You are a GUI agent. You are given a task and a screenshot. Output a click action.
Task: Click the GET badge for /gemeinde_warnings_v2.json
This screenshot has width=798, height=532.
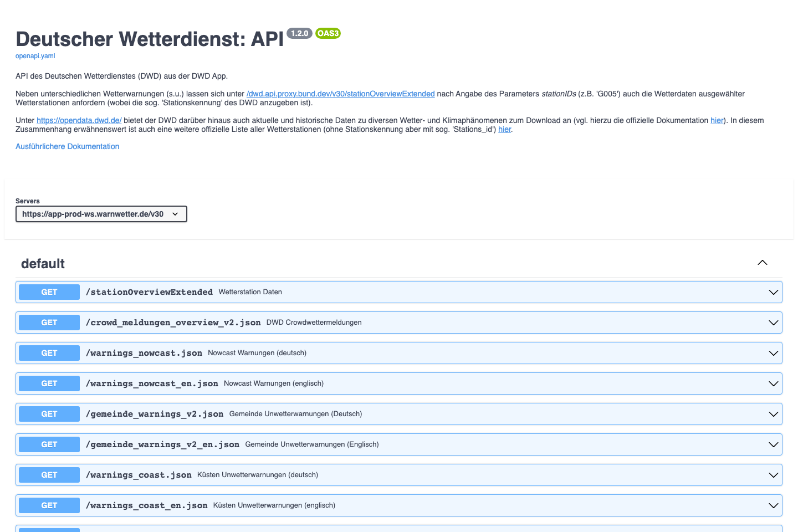49,413
